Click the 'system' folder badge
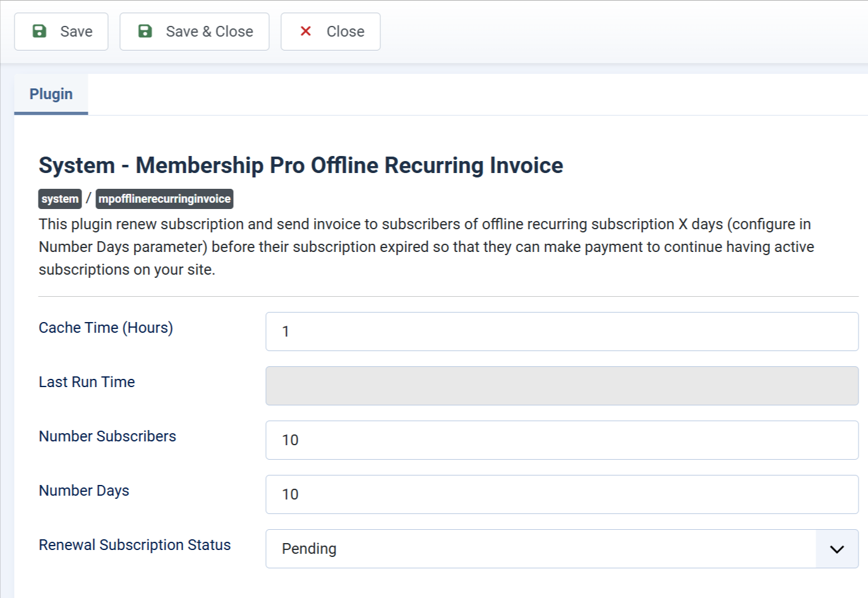This screenshot has height=598, width=868. pos(60,199)
